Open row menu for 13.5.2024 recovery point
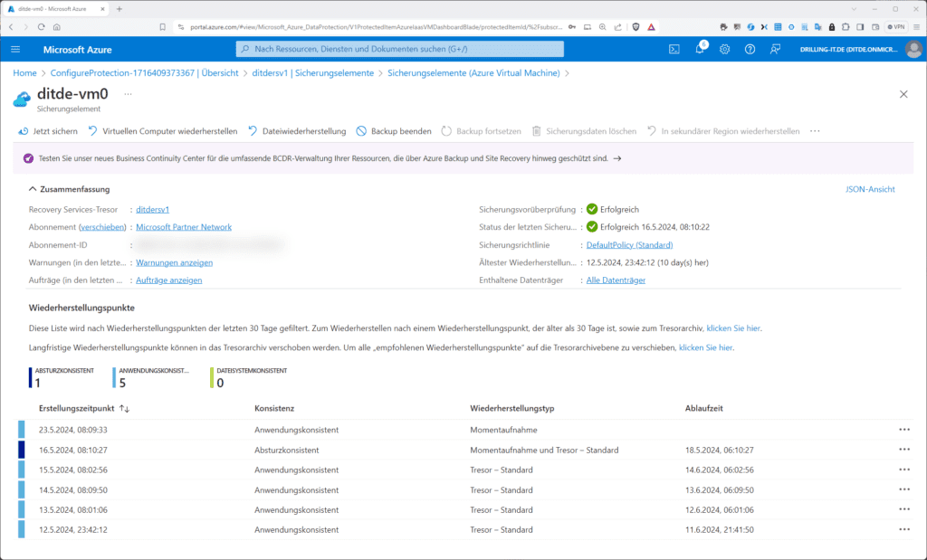 tap(904, 509)
